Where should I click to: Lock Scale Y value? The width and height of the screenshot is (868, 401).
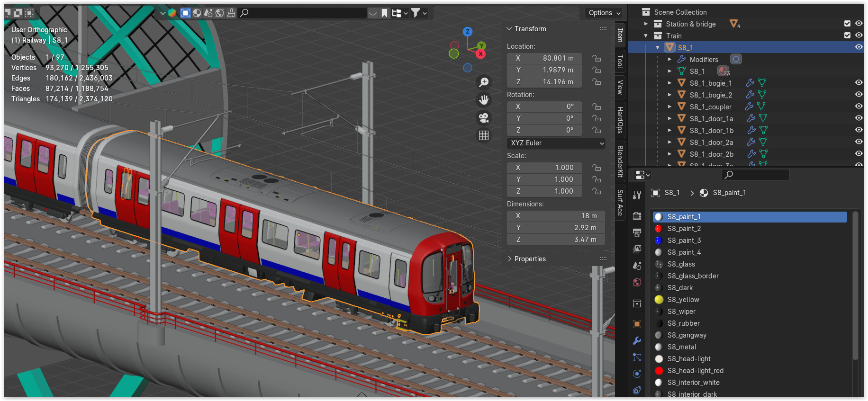pos(597,179)
